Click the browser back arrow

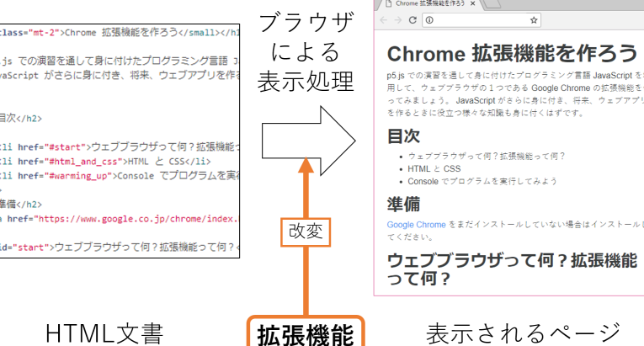tap(384, 19)
